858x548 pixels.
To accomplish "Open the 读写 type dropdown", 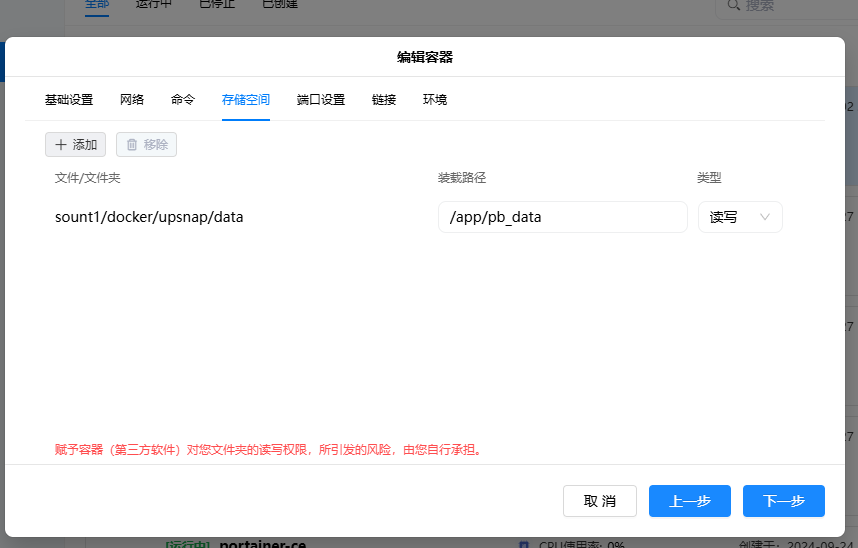I will [739, 217].
